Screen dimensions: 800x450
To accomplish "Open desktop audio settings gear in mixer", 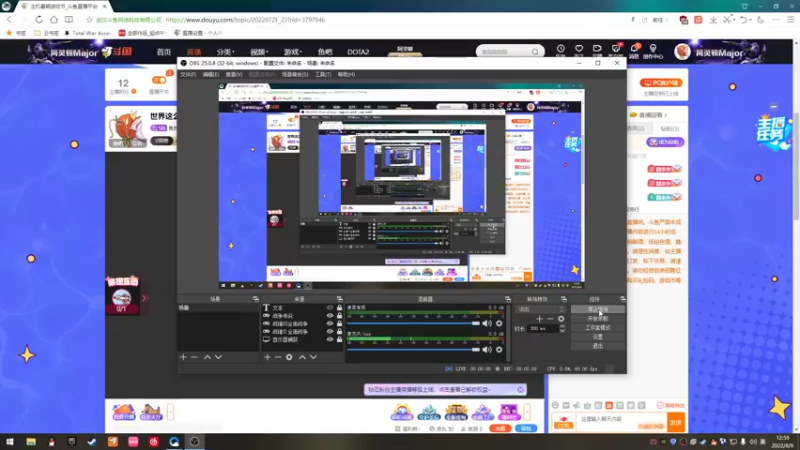I will coord(499,323).
